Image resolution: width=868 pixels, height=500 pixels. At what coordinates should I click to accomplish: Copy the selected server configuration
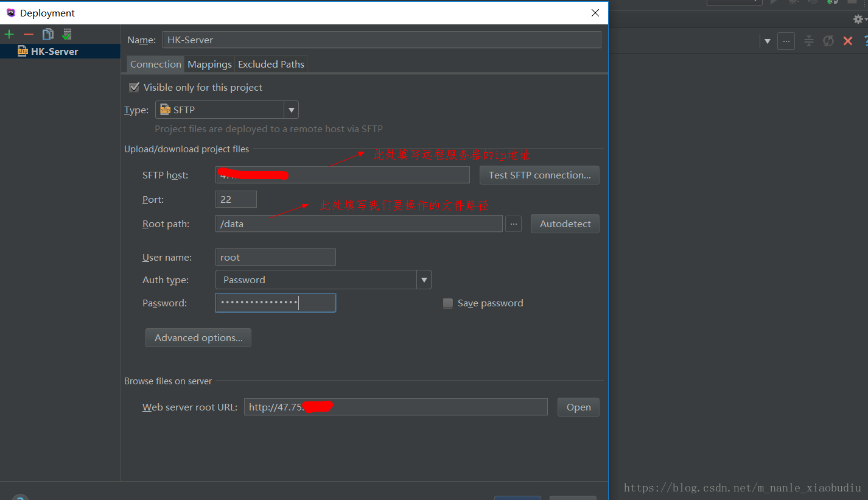point(47,34)
